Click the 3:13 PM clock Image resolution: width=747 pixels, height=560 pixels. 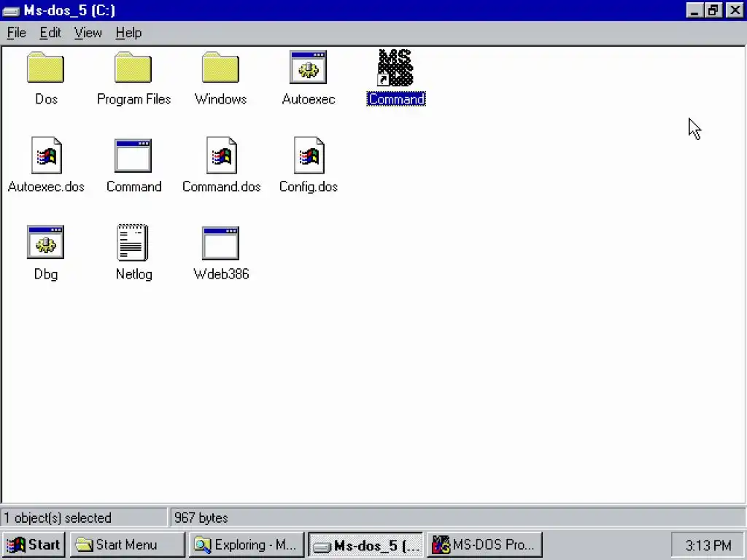point(708,545)
